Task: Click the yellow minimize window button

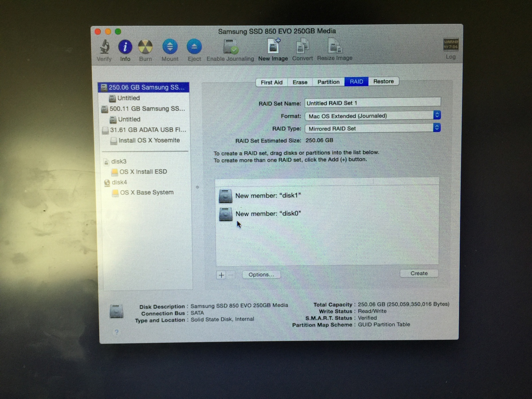Action: 108,32
